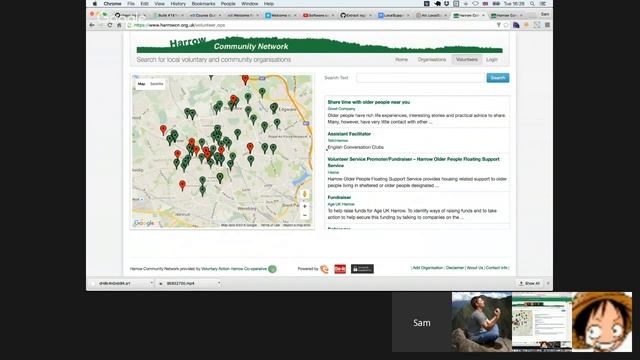The height and width of the screenshot is (360, 640).
Task: Select the straw-hat cartoon avatar thumbnail
Action: 602,322
